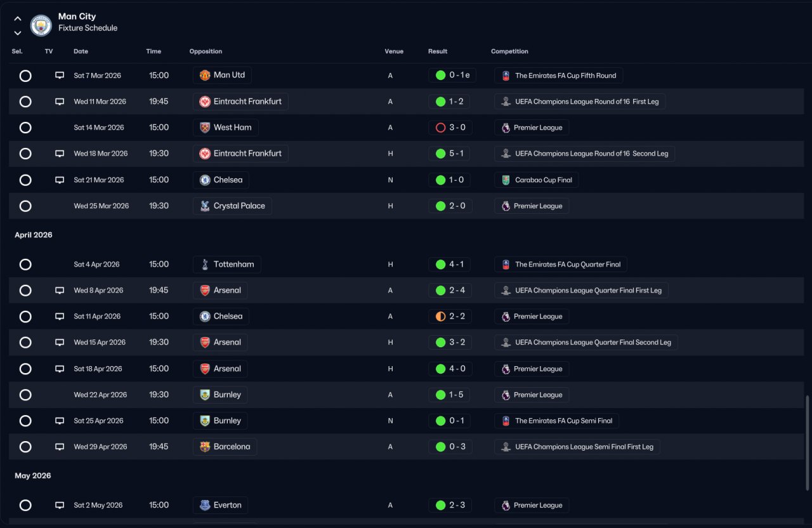
Task: Click the Tottenham crest icon
Action: [x=205, y=265]
